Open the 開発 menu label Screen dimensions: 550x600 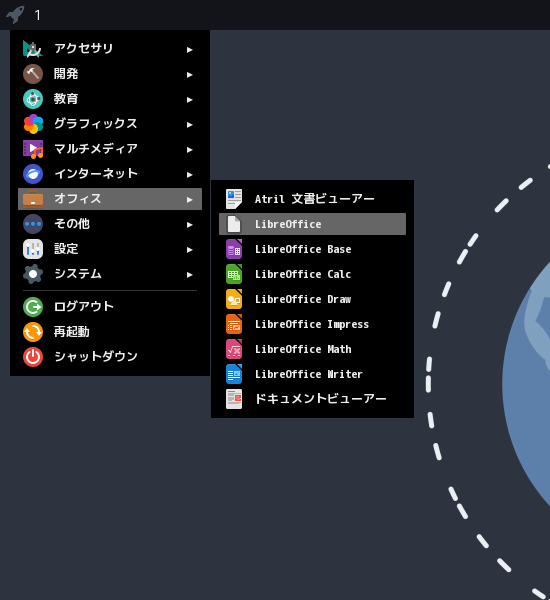66,73
